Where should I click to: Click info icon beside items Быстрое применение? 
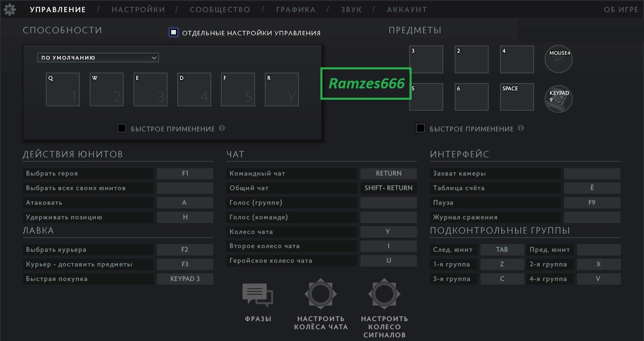pyautogui.click(x=521, y=128)
